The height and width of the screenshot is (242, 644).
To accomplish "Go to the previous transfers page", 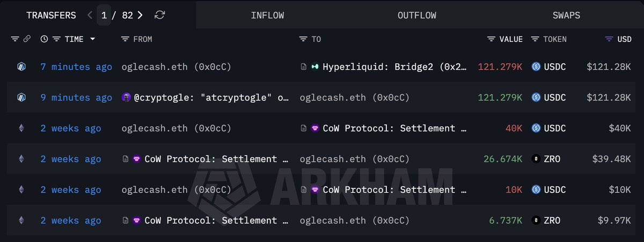I will pos(90,15).
